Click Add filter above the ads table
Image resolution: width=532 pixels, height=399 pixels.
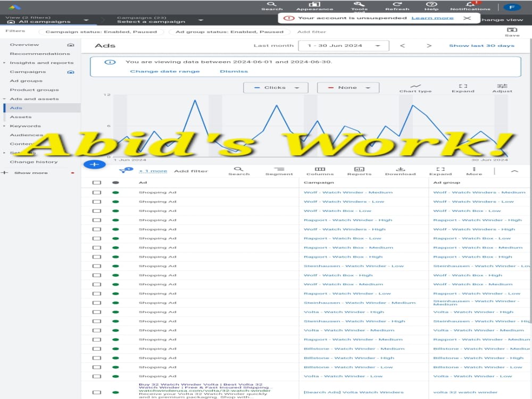pyautogui.click(x=191, y=171)
